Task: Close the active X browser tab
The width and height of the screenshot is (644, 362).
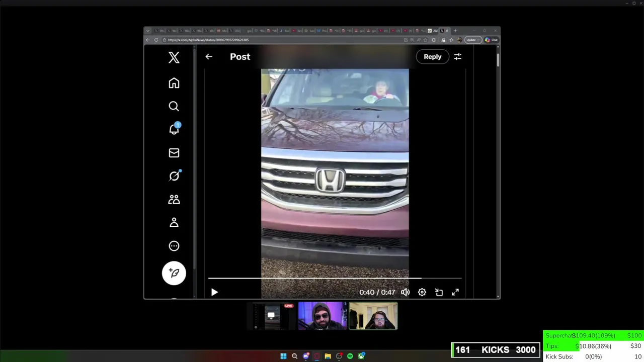Action: pos(447,31)
